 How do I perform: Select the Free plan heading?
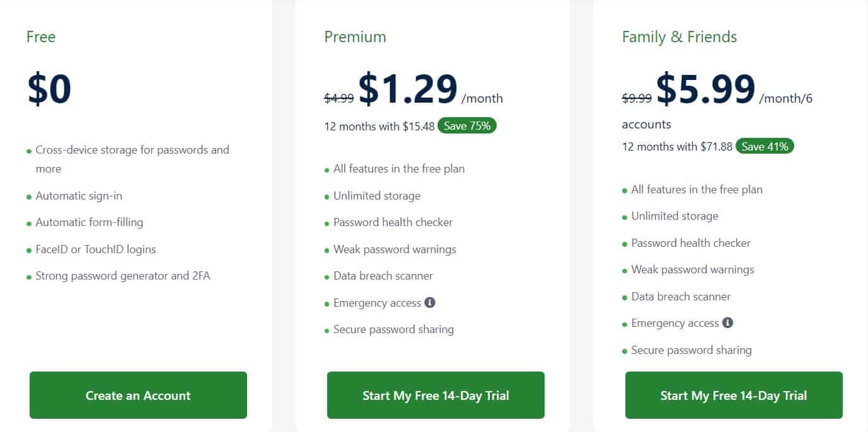pyautogui.click(x=40, y=37)
